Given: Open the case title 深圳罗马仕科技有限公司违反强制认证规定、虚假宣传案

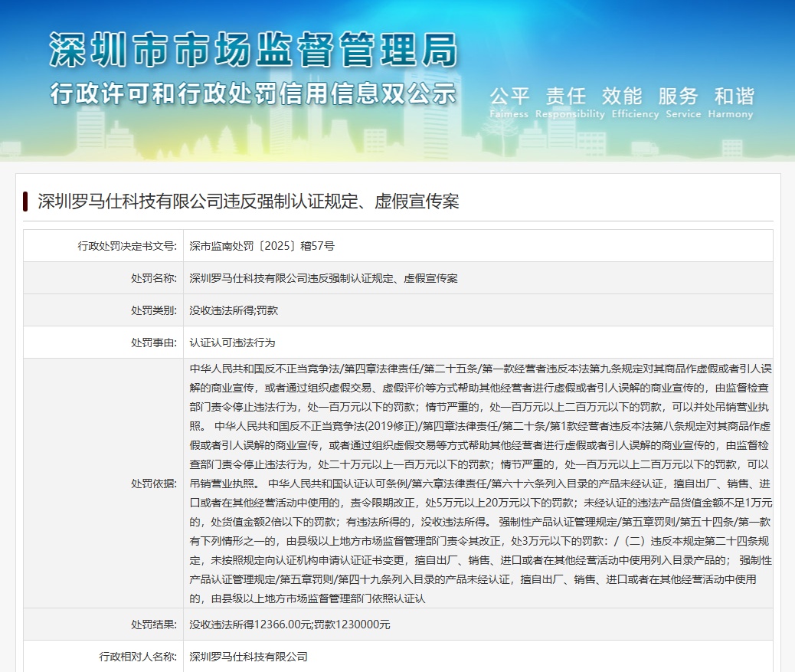Looking at the screenshot, I should tap(247, 202).
